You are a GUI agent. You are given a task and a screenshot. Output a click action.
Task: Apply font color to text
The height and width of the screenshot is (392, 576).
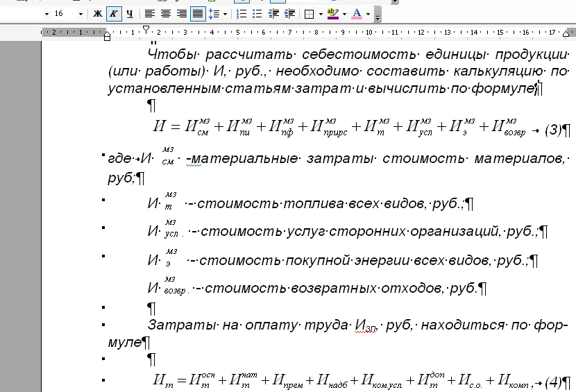(x=356, y=14)
